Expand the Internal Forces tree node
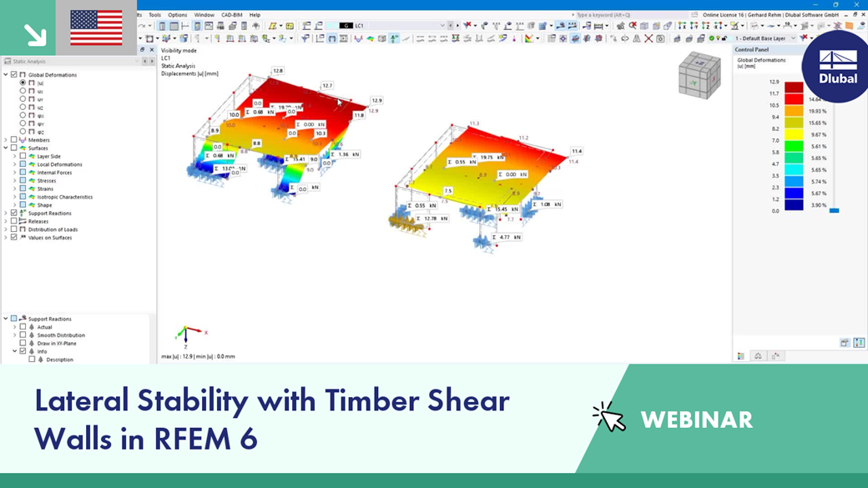The width and height of the screenshot is (868, 488). (14, 173)
